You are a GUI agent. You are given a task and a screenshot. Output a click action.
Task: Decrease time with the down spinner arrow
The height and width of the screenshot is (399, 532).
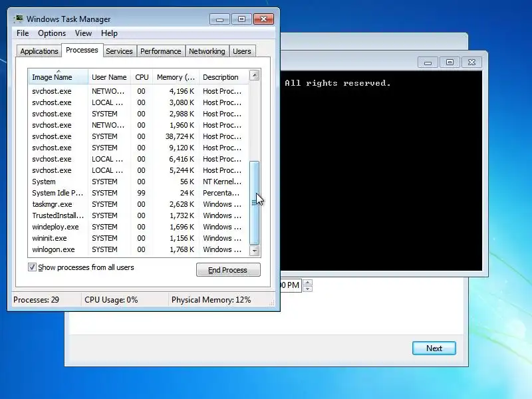coord(307,289)
